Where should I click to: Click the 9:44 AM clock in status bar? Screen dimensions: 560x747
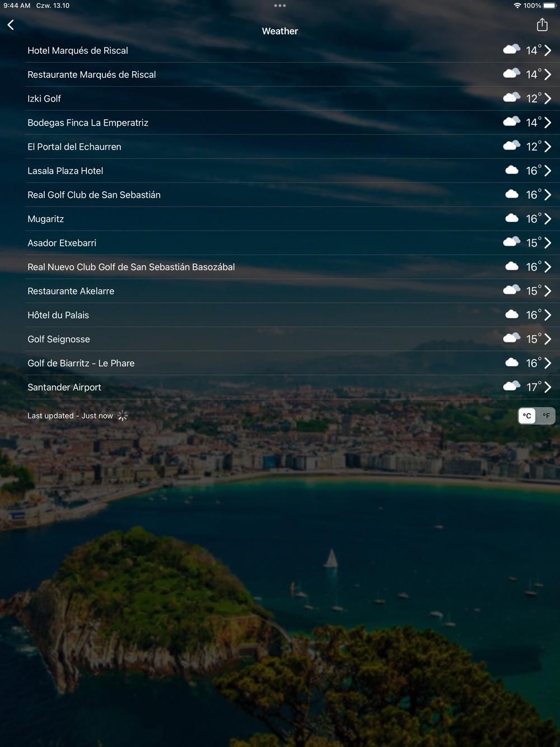click(17, 6)
